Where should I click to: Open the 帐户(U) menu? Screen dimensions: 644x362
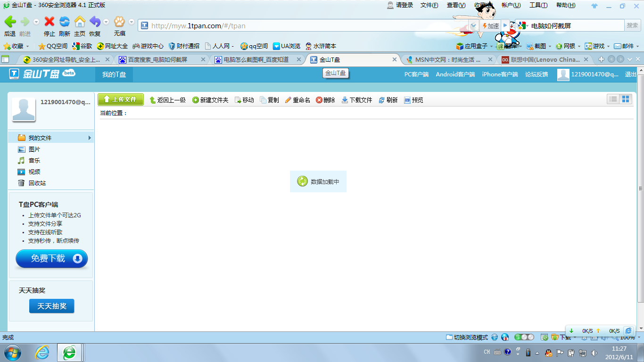pos(511,5)
